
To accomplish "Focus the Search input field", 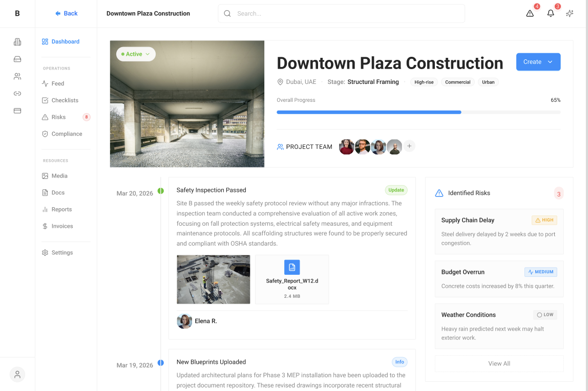I will 341,13.
